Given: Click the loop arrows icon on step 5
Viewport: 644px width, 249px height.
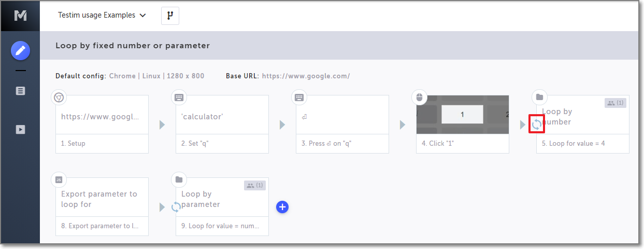Looking at the screenshot, I should pos(537,125).
